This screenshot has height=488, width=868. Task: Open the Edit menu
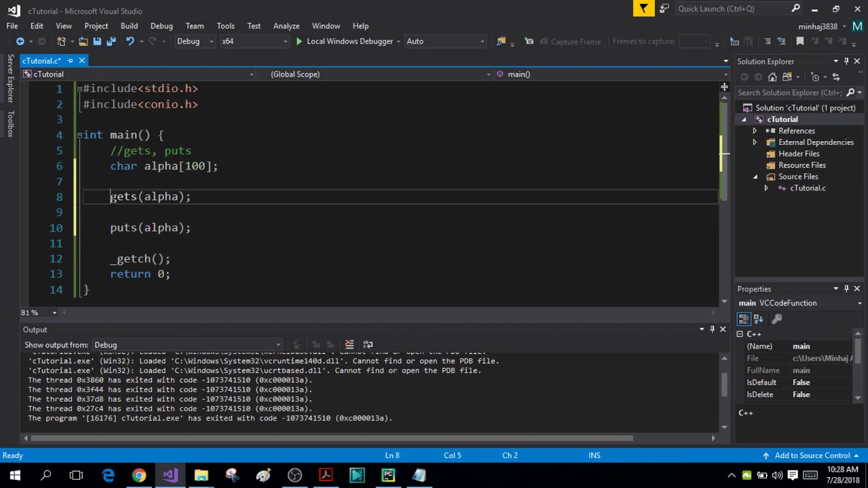(x=37, y=26)
